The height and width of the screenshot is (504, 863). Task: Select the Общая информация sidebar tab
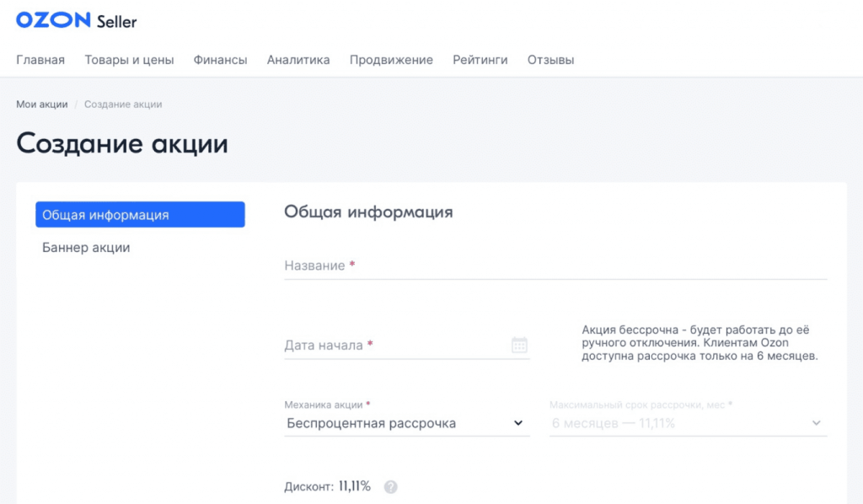[140, 215]
